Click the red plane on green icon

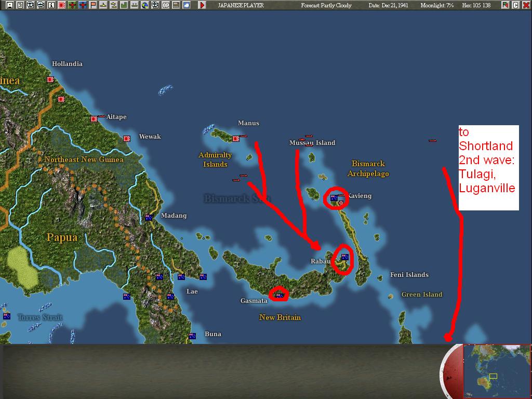click(x=72, y=5)
